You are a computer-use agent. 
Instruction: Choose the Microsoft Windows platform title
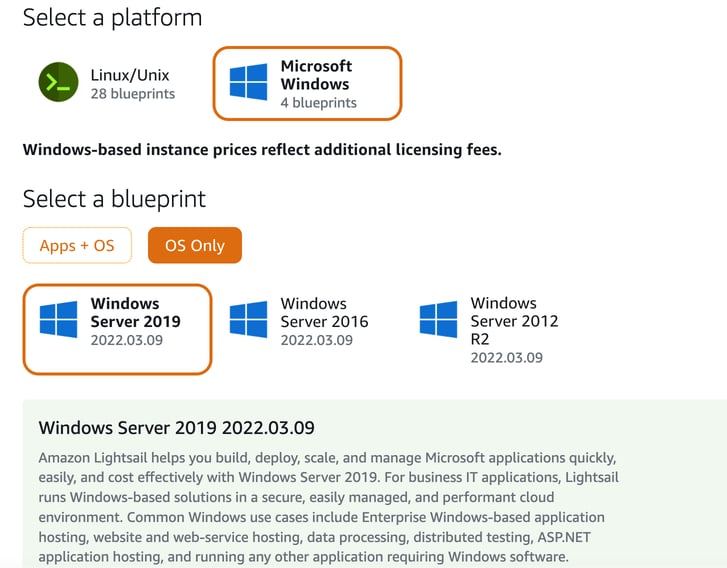coord(316,75)
